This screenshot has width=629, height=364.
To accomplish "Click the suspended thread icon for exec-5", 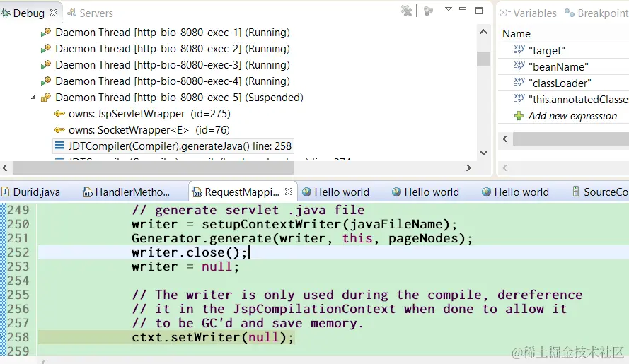I will pyautogui.click(x=46, y=98).
